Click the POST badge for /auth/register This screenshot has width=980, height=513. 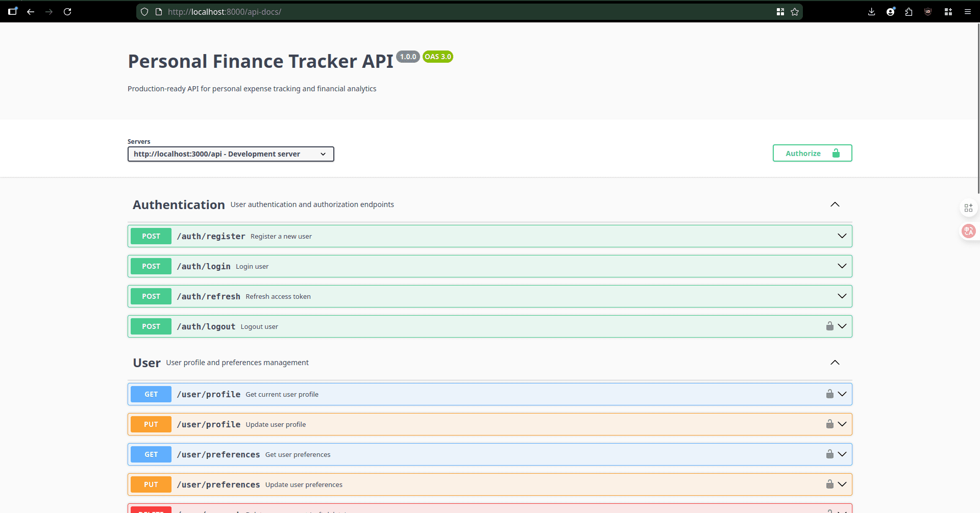pyautogui.click(x=151, y=236)
